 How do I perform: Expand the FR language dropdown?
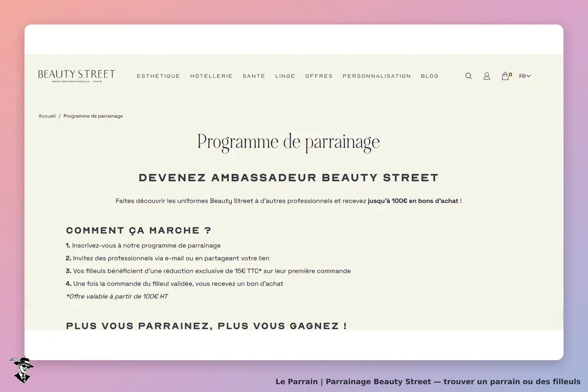click(x=525, y=76)
